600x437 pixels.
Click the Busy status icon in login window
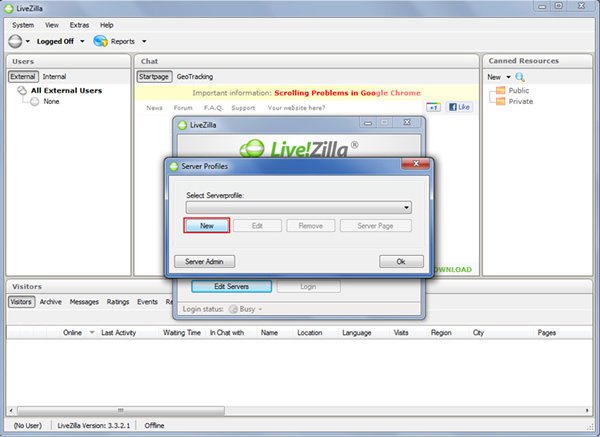233,309
